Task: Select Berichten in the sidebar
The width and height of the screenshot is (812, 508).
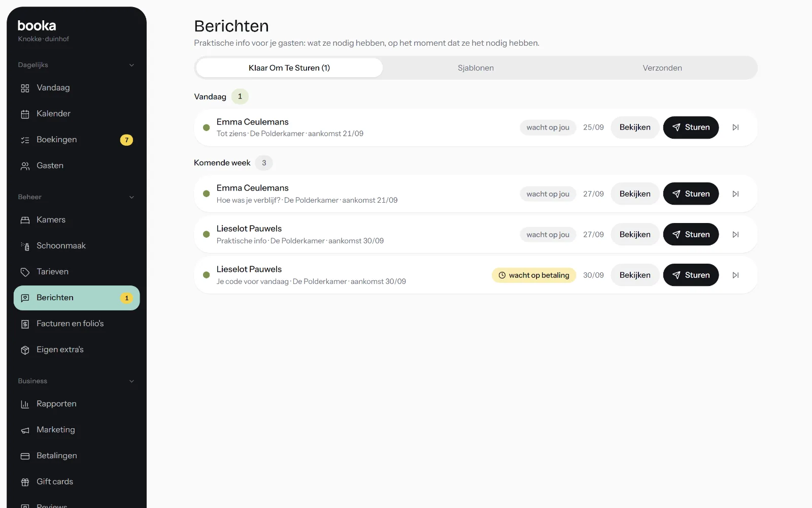Action: tap(77, 298)
